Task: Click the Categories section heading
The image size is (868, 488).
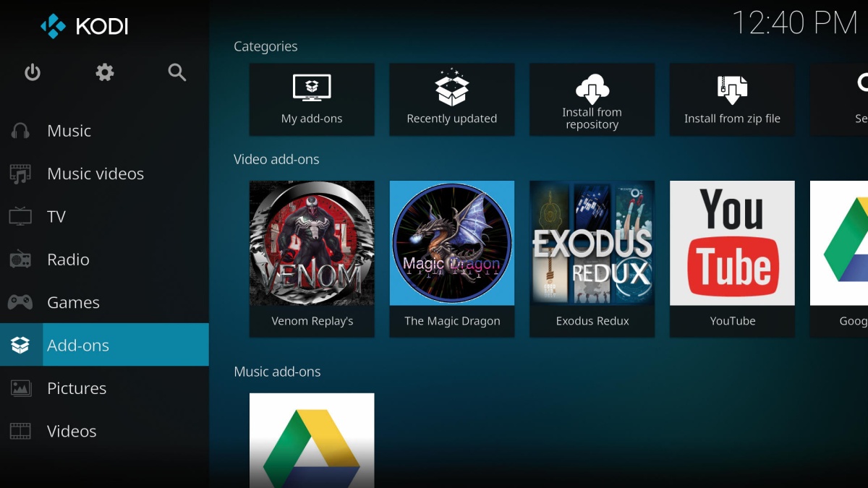Action: 265,46
